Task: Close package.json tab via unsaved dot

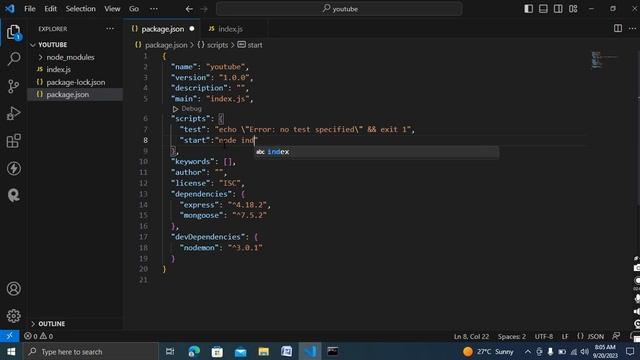Action: coord(192,29)
